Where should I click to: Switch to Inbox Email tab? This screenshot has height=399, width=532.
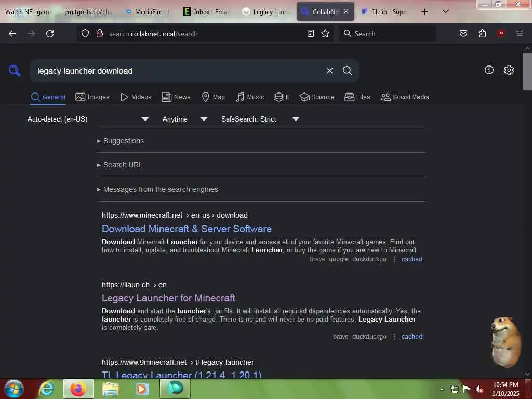206,12
